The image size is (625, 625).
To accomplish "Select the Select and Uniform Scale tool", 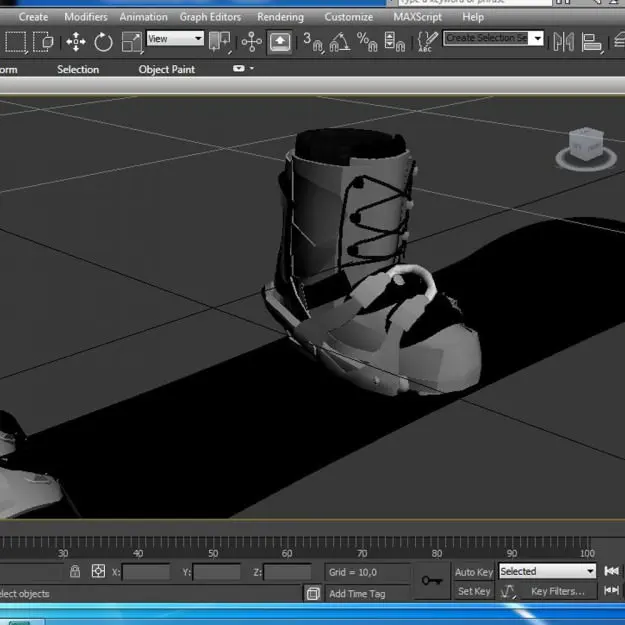I will click(x=132, y=42).
